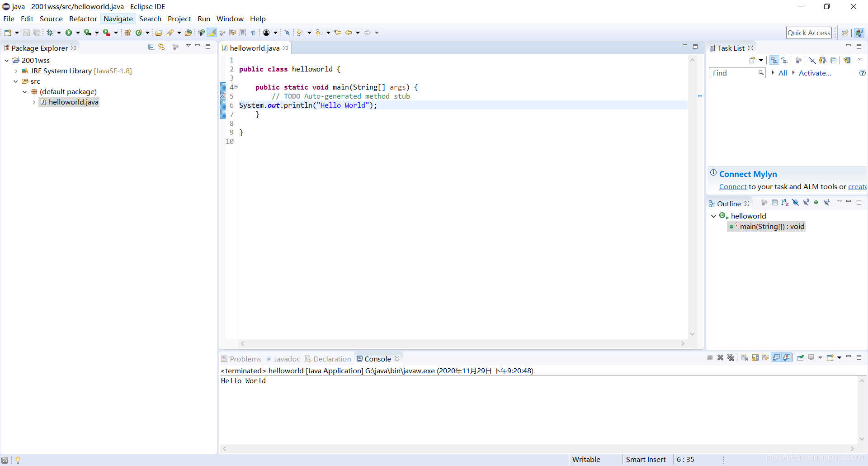Go to Last Edit Location icon
Image resolution: width=868 pixels, height=466 pixels.
tap(338, 33)
